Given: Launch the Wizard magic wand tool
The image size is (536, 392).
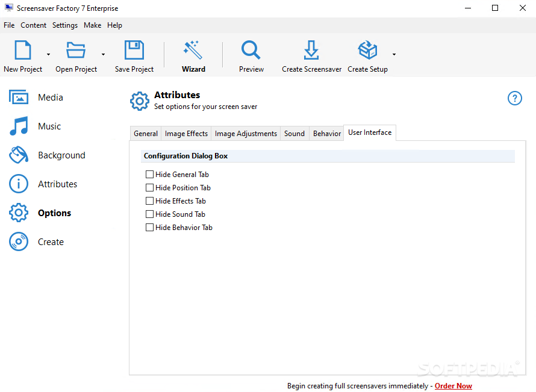Looking at the screenshot, I should click(193, 50).
